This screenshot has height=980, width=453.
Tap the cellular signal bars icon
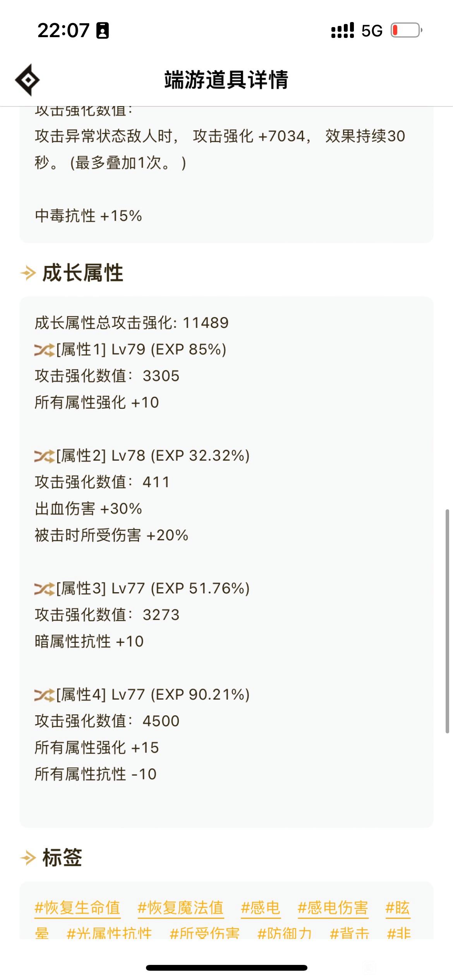[x=343, y=30]
